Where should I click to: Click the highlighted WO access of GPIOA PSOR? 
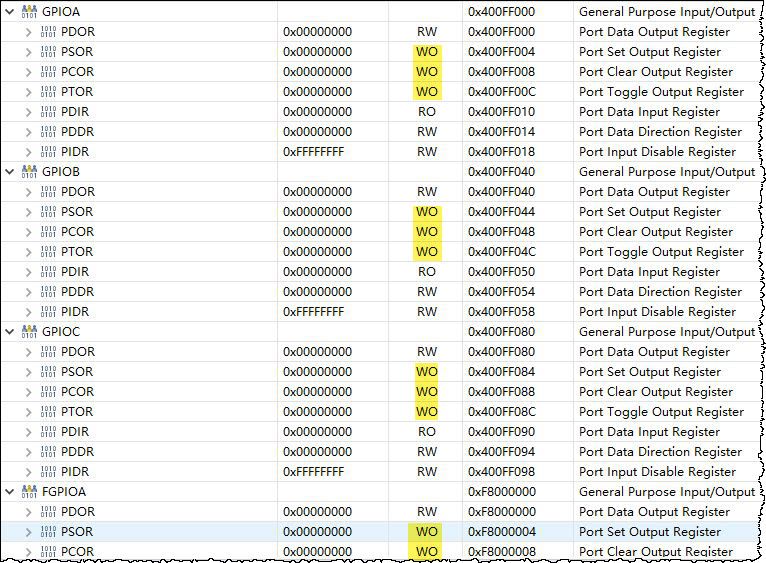tap(427, 52)
